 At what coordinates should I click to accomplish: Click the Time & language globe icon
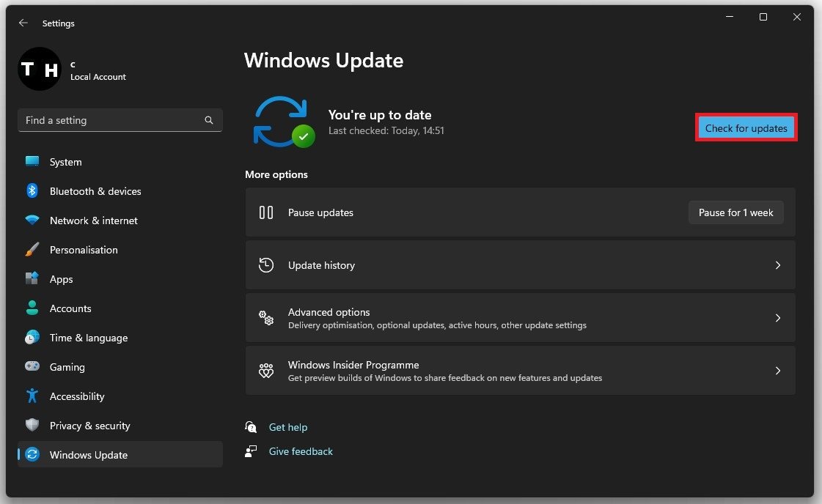point(32,338)
